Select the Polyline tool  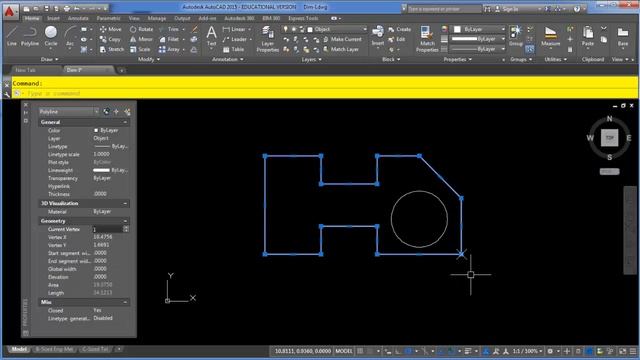30,36
